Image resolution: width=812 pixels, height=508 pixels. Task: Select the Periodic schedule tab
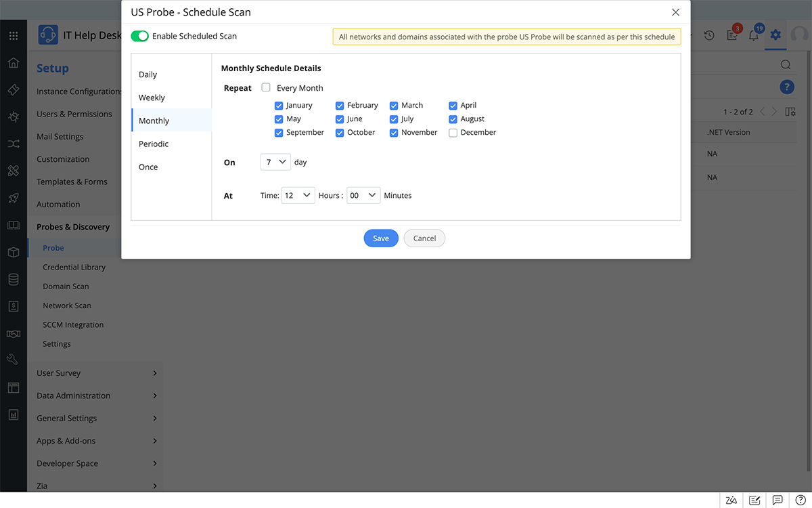154,144
